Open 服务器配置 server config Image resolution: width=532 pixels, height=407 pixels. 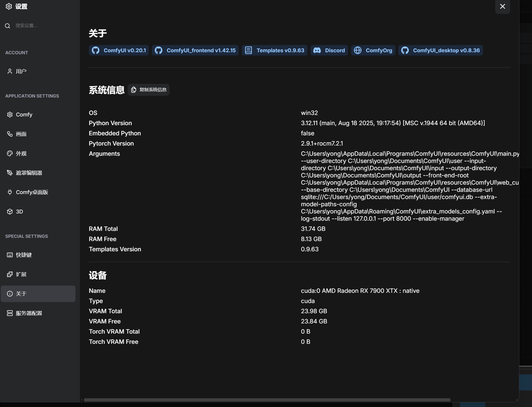pos(38,313)
